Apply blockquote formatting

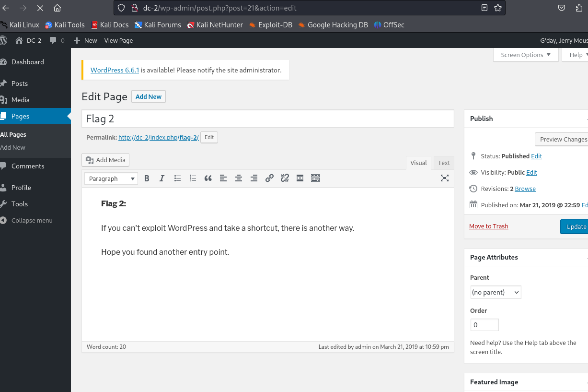click(x=208, y=178)
